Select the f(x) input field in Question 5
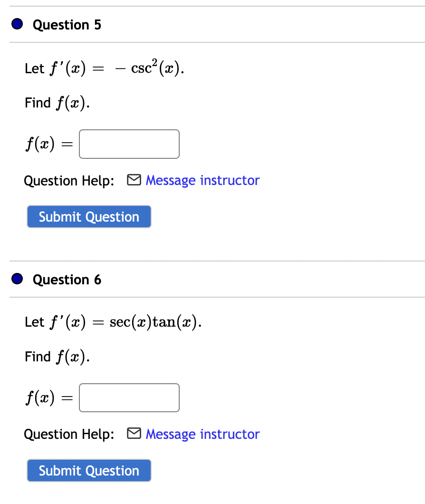Screen dimensions: 425x504 129,144
